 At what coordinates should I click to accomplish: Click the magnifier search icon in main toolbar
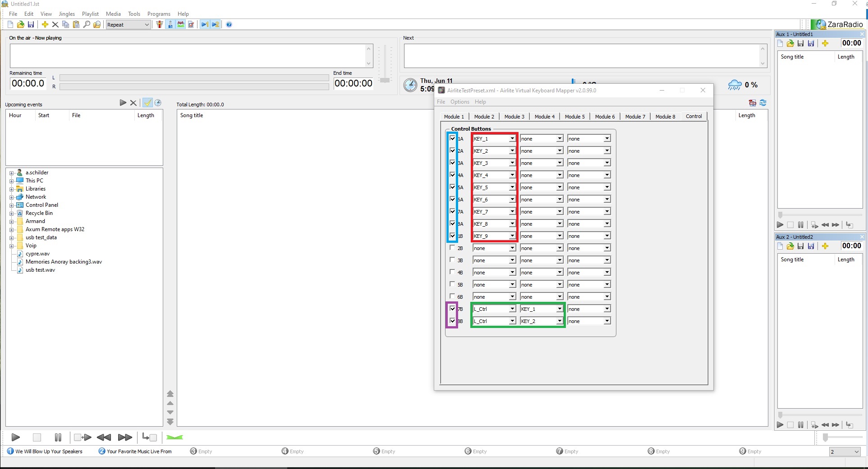[87, 25]
